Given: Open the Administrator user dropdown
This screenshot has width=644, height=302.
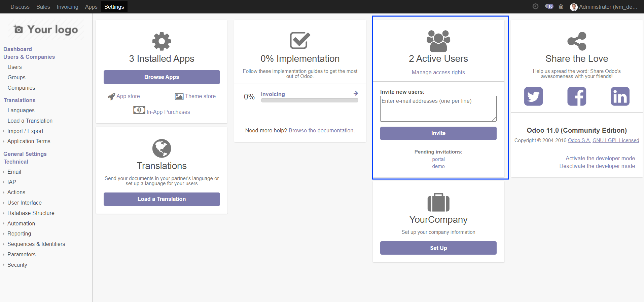Looking at the screenshot, I should click(x=604, y=7).
